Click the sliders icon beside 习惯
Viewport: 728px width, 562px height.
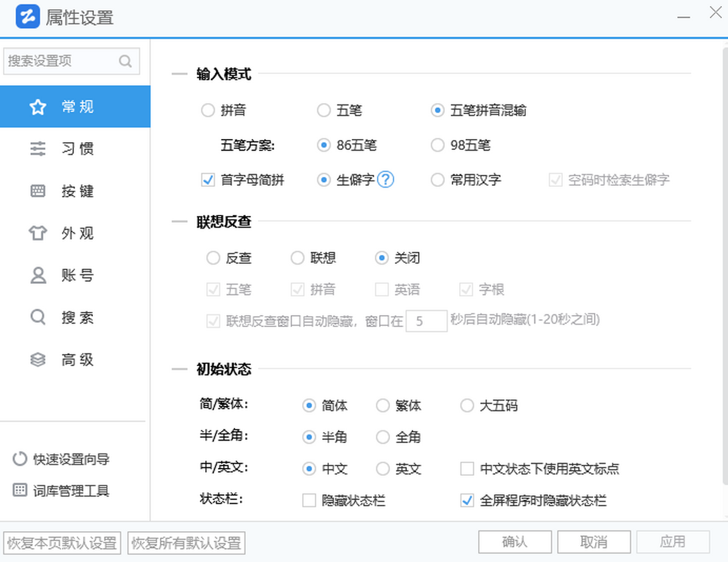pyautogui.click(x=38, y=149)
